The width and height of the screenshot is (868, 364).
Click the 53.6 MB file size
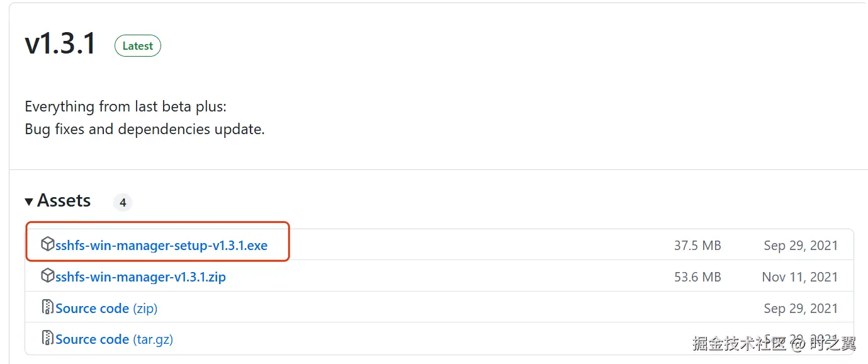[x=697, y=277]
